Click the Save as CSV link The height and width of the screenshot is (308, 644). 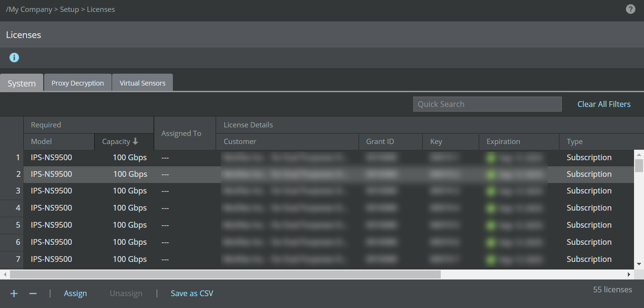(192, 293)
